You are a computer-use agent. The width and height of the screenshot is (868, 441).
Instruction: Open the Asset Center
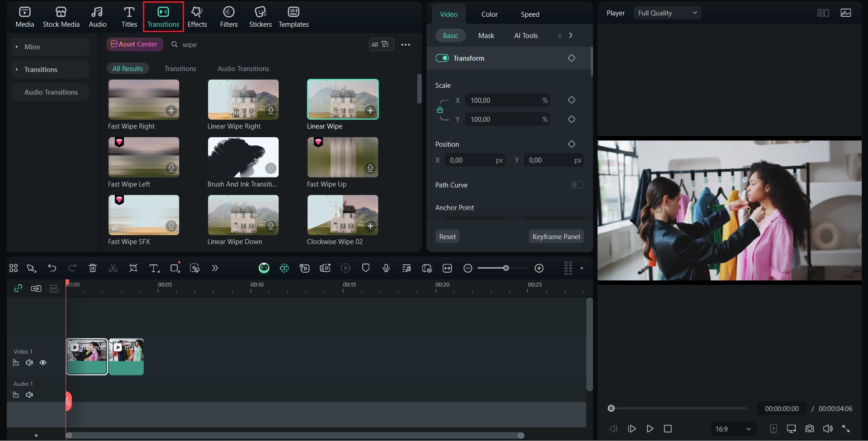pyautogui.click(x=134, y=44)
